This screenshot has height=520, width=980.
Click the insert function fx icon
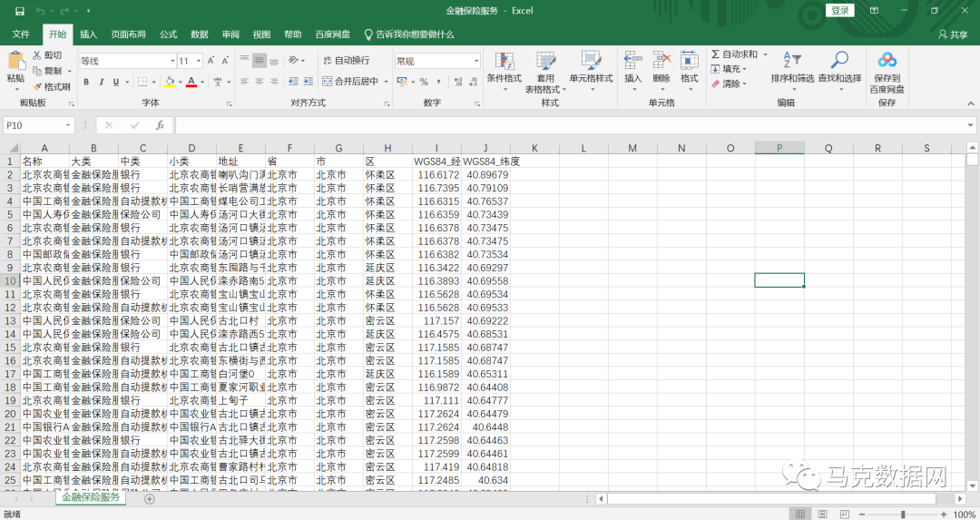point(160,125)
